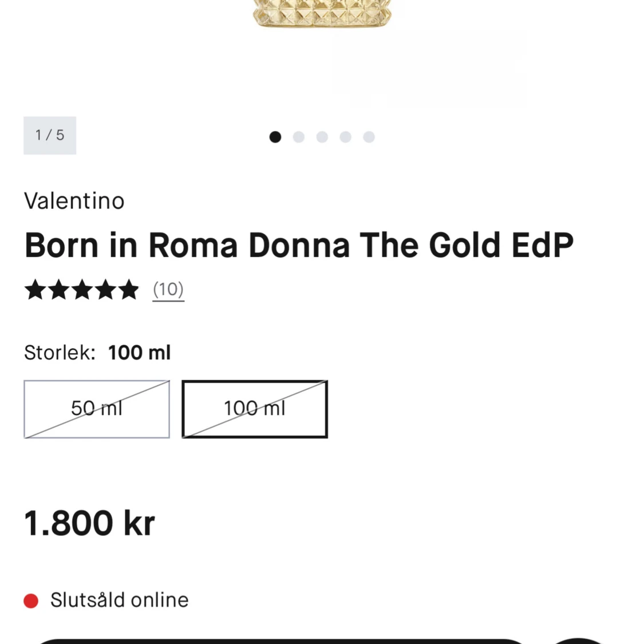Tap the round black button in the bottom corner
The width and height of the screenshot is (644, 644).
point(578,641)
